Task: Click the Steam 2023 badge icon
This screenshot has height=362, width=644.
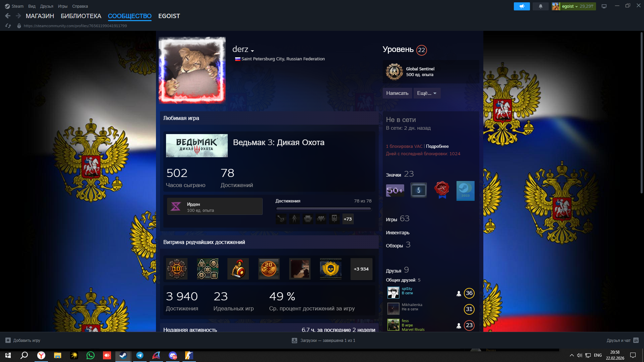Action: 465,191
